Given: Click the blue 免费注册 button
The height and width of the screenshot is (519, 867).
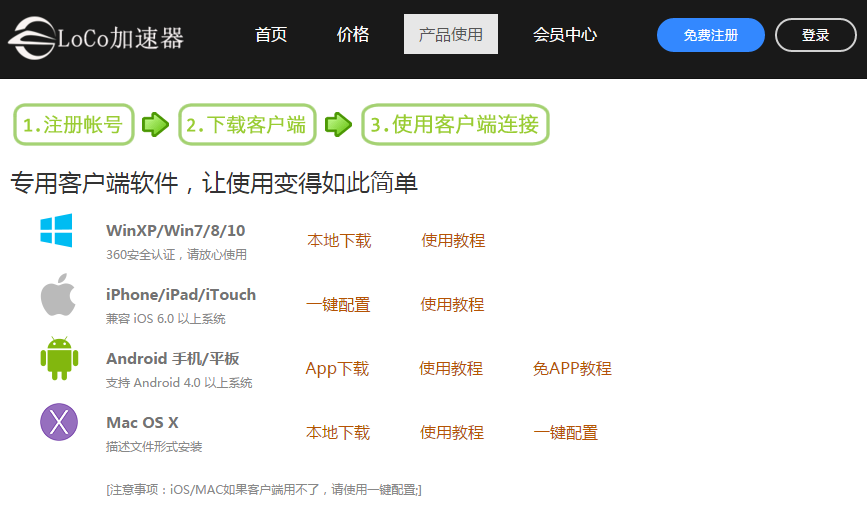Looking at the screenshot, I should (711, 35).
